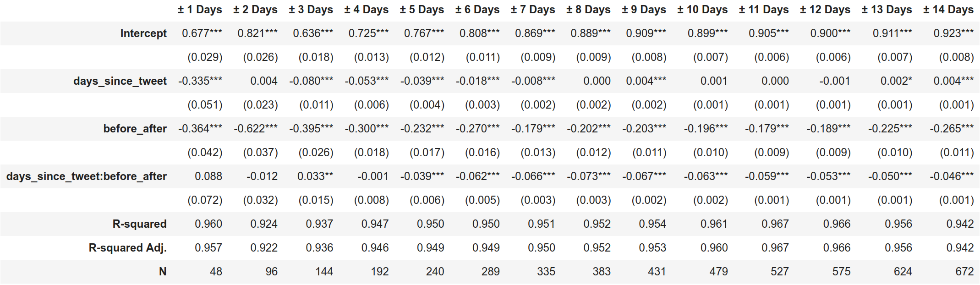The width and height of the screenshot is (980, 285).
Task: Click Intercept value 0.677*** under ± 1 Days
Action: 202,33
